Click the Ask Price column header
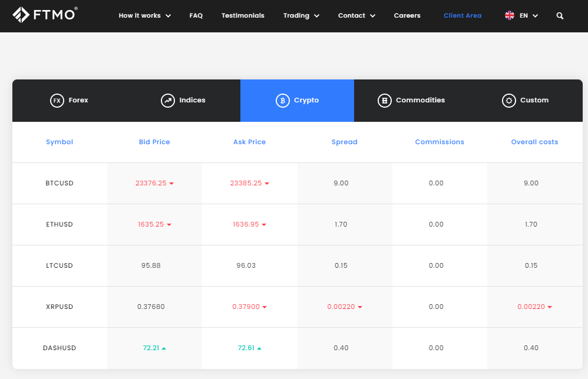Viewport: 588px width, 379px height. click(249, 142)
